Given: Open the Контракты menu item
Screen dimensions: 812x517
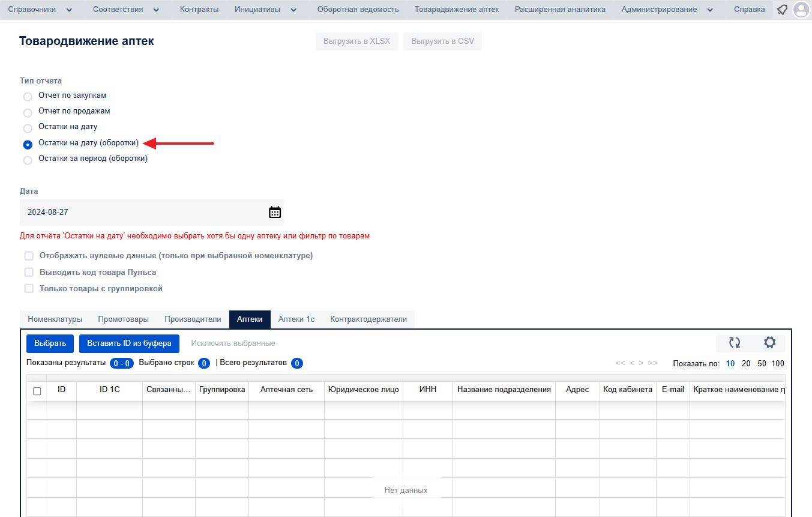Looking at the screenshot, I should 199,10.
